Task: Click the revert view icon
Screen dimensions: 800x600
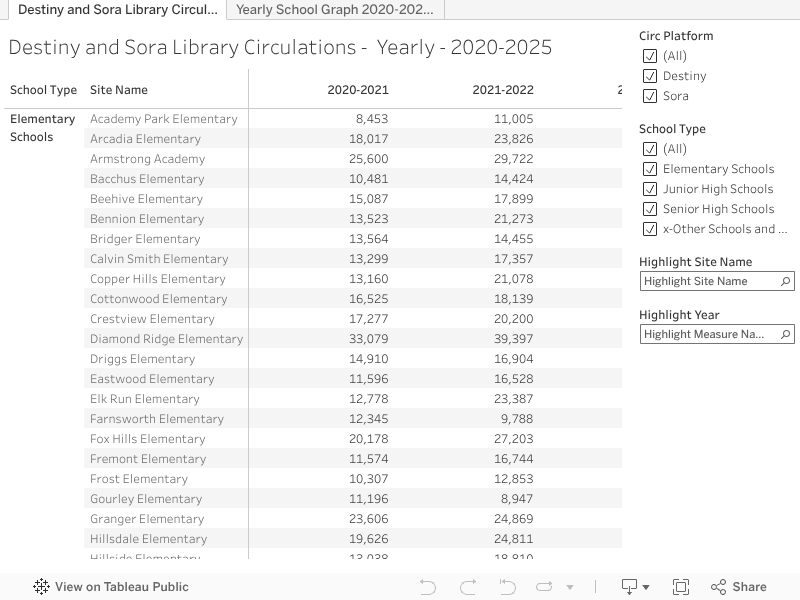Action: pyautogui.click(x=506, y=587)
